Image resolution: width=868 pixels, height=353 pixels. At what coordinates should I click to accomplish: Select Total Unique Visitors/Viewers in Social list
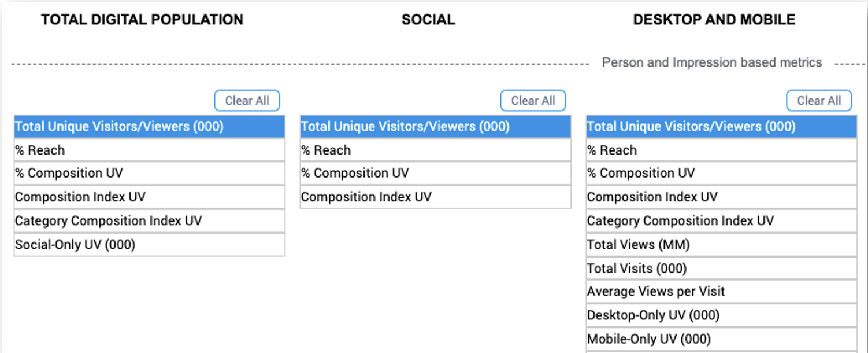pyautogui.click(x=436, y=127)
